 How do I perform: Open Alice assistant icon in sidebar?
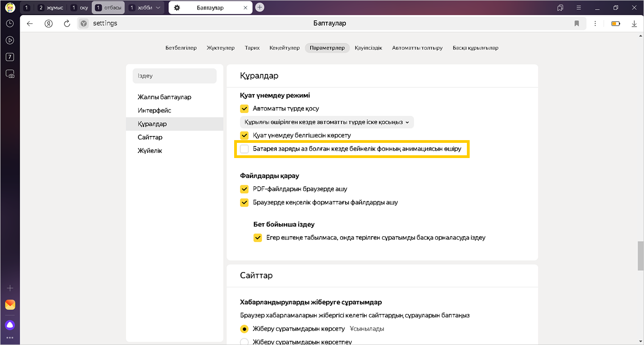10,325
